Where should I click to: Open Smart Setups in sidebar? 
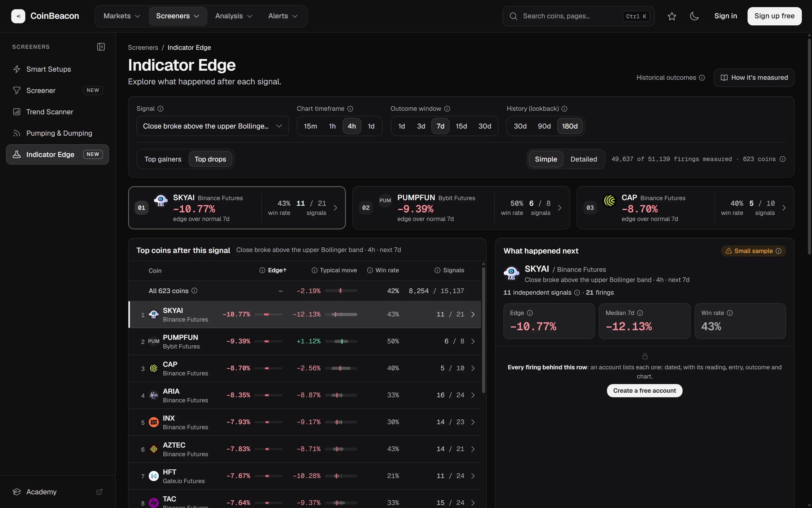57,69
